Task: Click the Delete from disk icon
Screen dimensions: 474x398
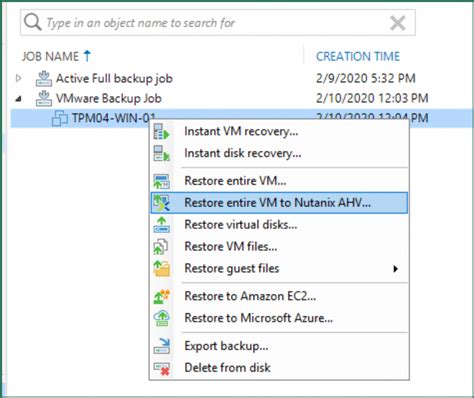Action: 161,368
